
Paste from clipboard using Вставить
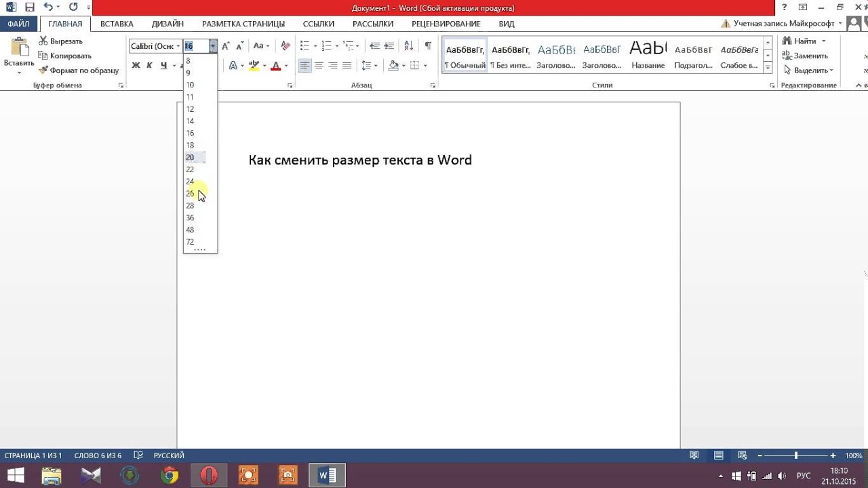[x=18, y=56]
